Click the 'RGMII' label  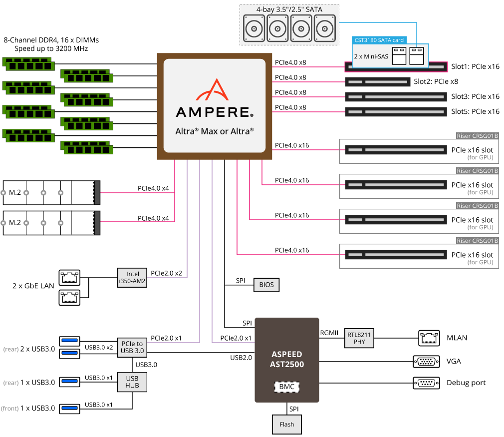tap(329, 333)
